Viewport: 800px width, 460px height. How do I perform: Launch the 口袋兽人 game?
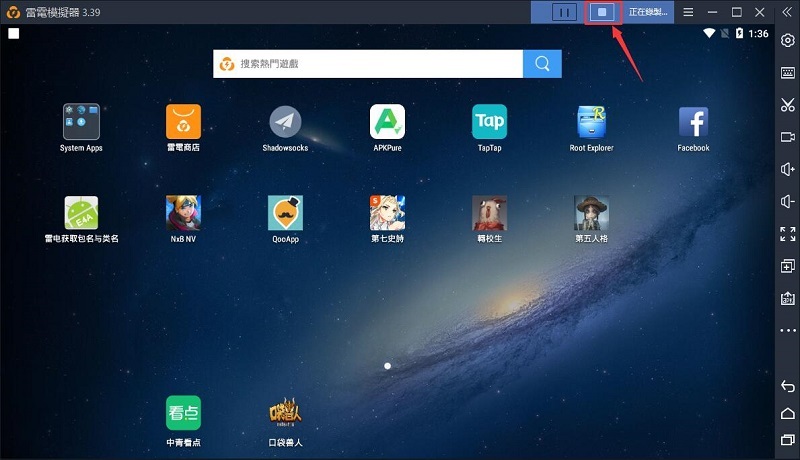pos(285,413)
